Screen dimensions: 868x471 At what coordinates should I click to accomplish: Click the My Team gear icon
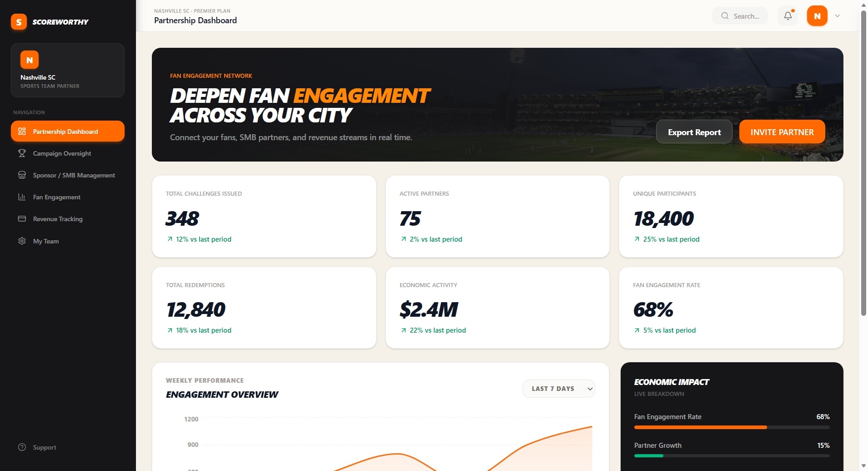(x=22, y=241)
